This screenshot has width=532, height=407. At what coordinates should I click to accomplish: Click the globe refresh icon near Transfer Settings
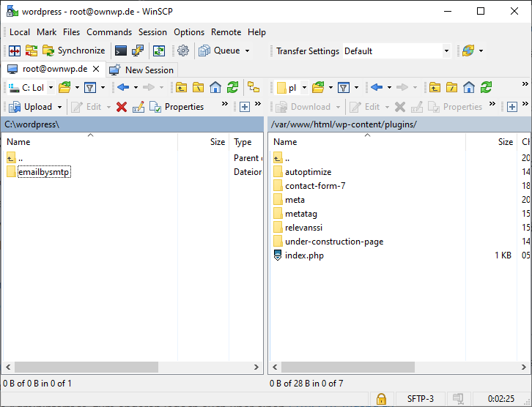point(468,51)
